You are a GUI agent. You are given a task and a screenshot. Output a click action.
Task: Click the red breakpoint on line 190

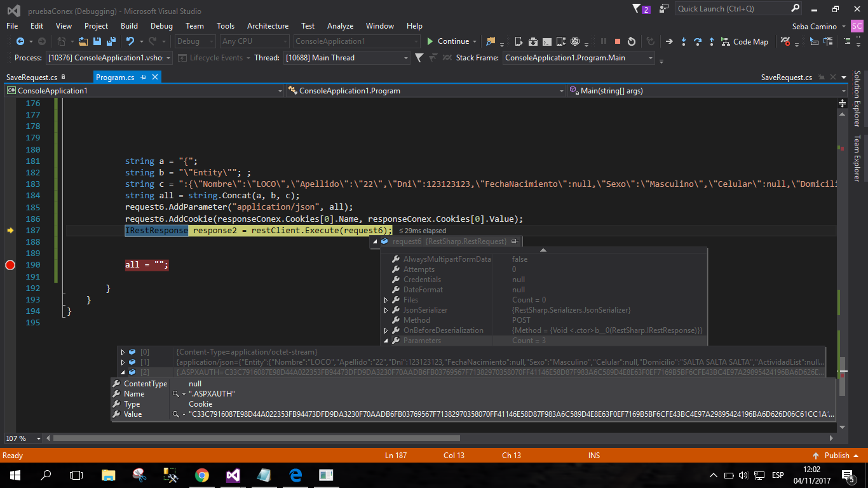pyautogui.click(x=10, y=265)
